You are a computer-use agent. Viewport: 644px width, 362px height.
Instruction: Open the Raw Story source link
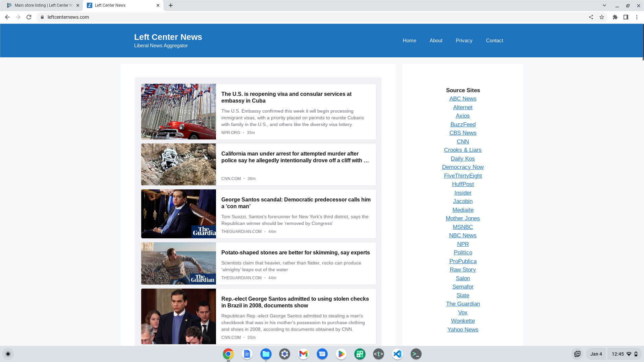click(x=463, y=269)
